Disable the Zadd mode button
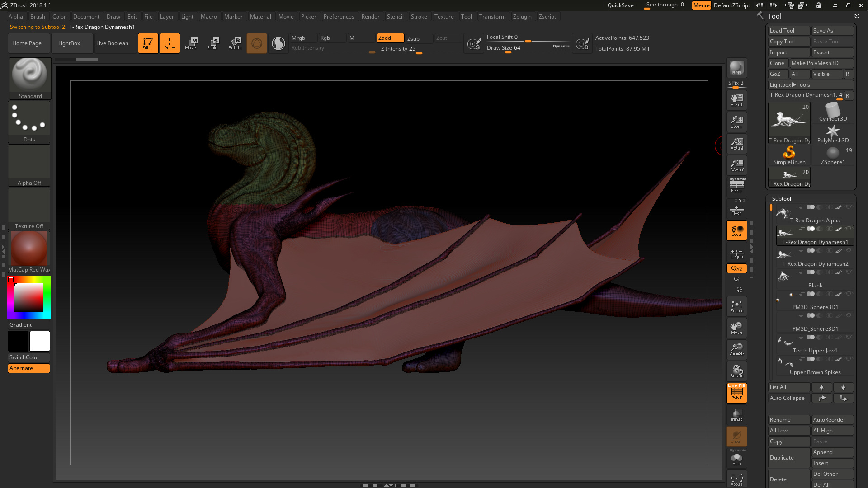 390,38
